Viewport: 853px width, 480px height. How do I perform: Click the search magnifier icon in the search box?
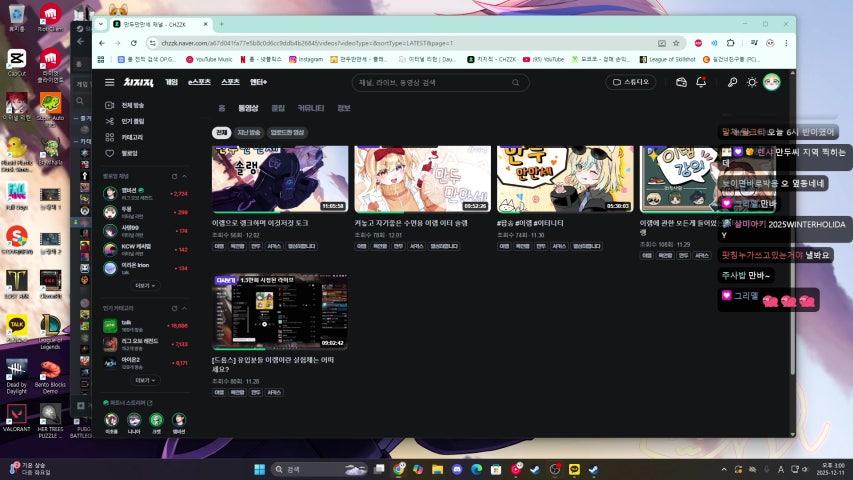coord(515,83)
